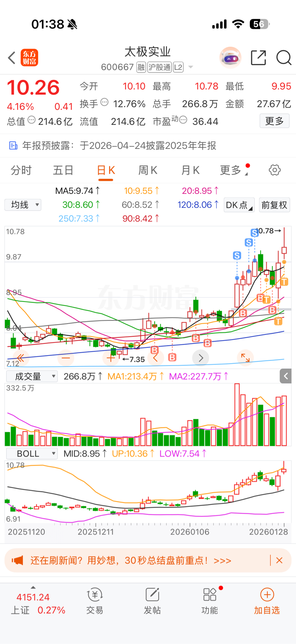Screen dimensions: 296x644
Task: Tap T marker beside latest candle
Action: [284, 282]
